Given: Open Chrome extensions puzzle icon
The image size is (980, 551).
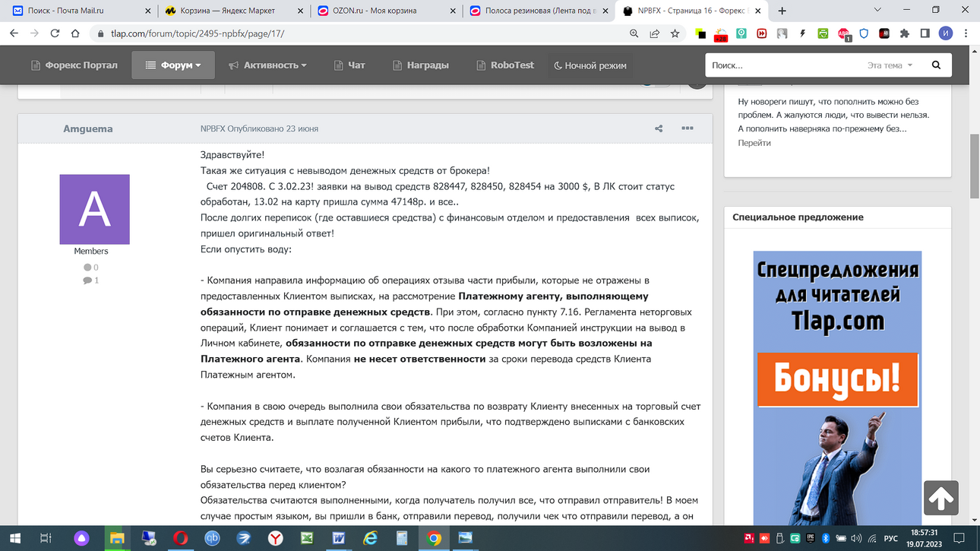Looking at the screenshot, I should tap(904, 33).
